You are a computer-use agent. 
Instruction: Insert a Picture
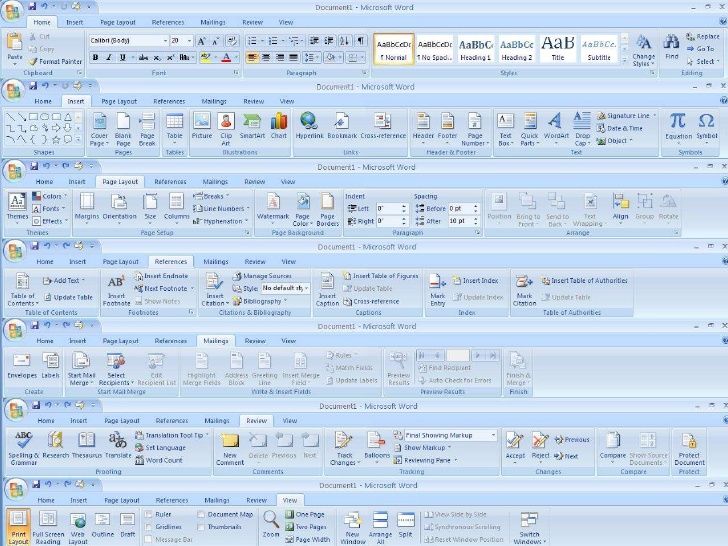pos(202,125)
